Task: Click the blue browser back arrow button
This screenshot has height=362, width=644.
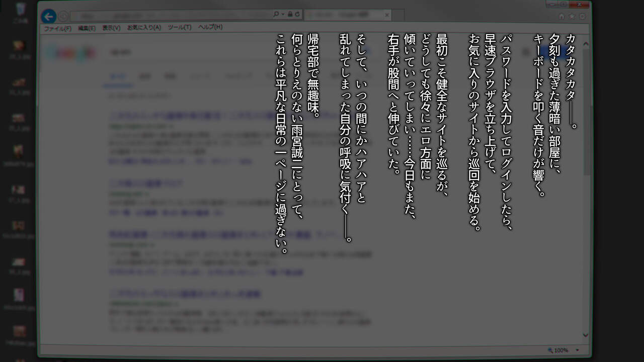Action: (48, 17)
